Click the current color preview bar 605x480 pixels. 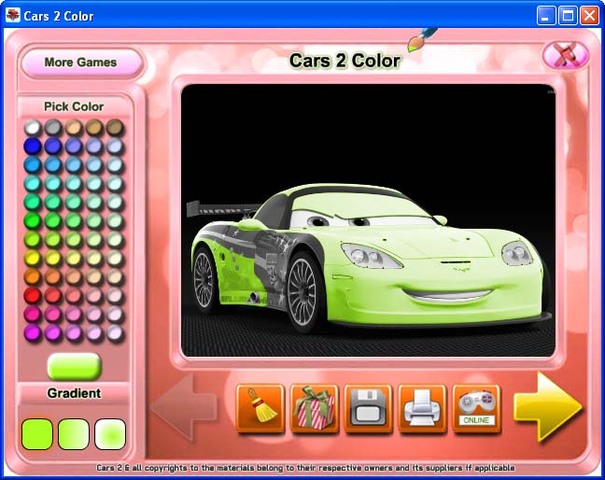[x=74, y=366]
